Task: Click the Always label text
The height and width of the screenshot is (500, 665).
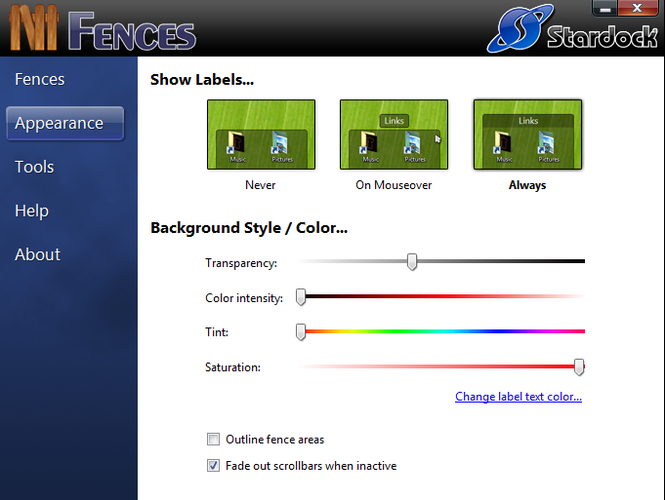Action: [527, 185]
